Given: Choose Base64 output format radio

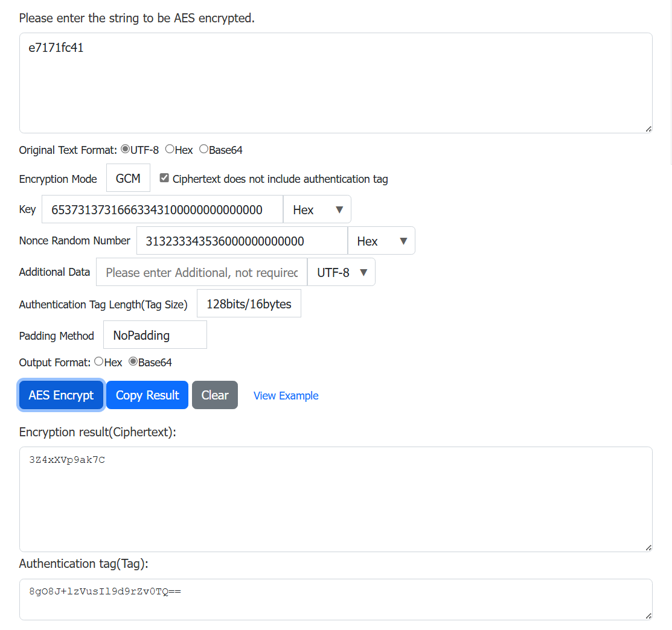Looking at the screenshot, I should point(133,361).
